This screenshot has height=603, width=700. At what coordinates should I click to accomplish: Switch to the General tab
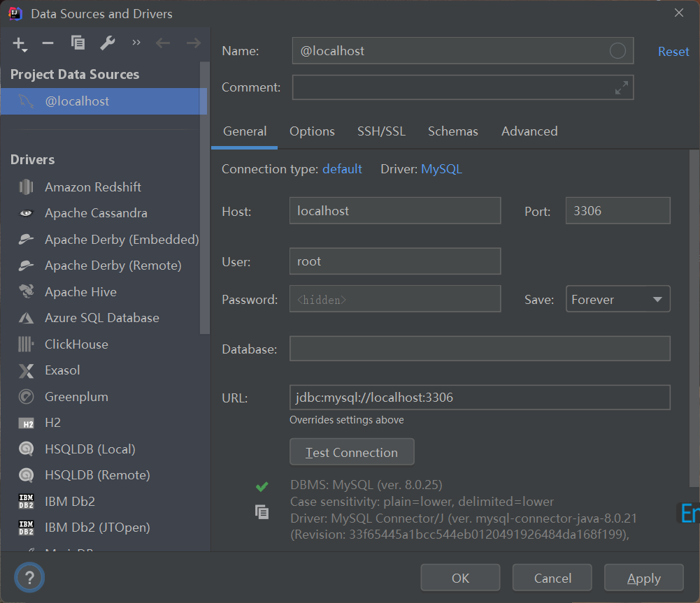click(245, 131)
